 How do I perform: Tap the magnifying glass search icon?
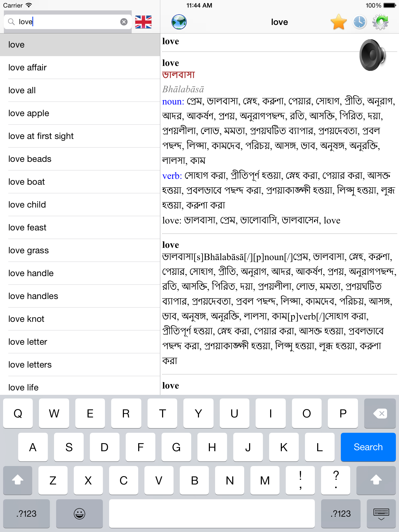(x=11, y=22)
